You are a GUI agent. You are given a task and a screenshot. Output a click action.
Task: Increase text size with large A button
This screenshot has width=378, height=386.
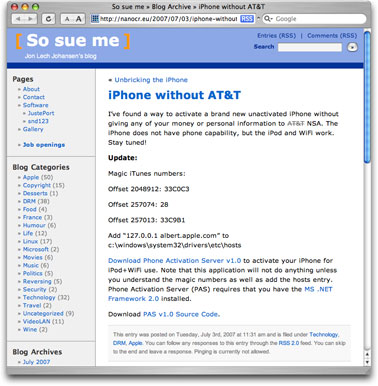click(x=79, y=19)
